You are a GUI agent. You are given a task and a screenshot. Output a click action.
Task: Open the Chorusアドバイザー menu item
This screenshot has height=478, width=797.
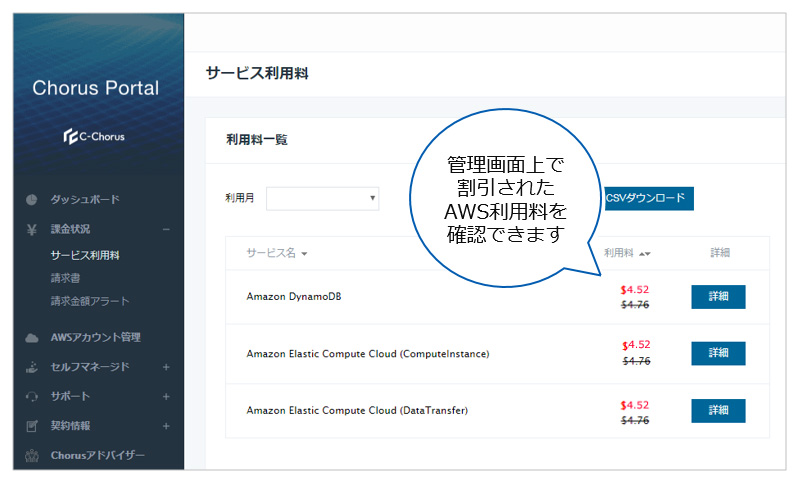pos(98,456)
